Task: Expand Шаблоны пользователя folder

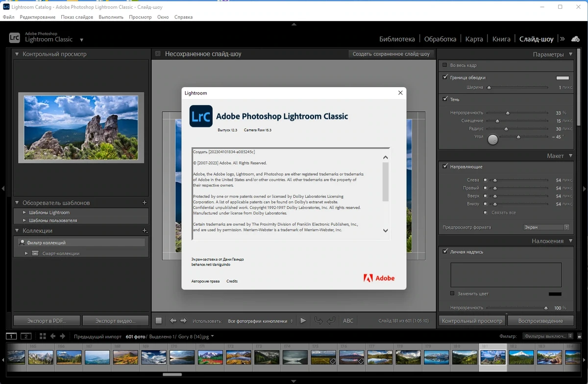Action: click(x=25, y=220)
